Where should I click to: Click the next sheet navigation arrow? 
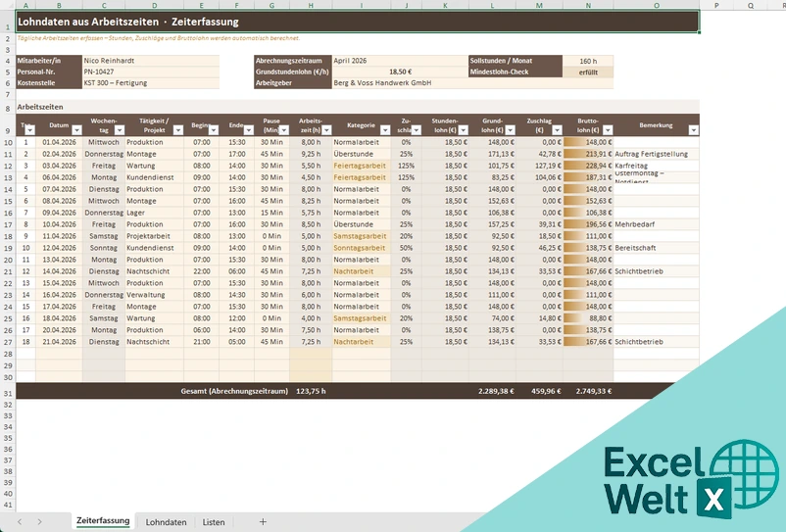click(39, 522)
